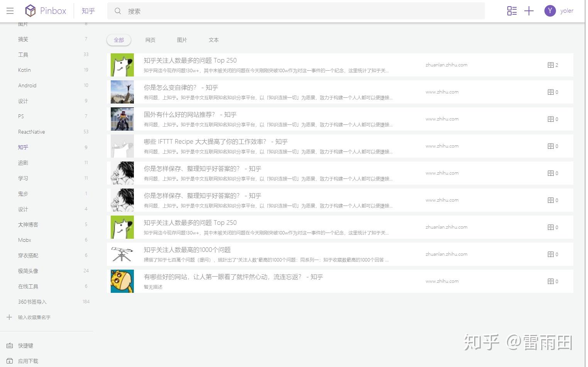Click the 输入收藏集名字 input field

pos(34,317)
